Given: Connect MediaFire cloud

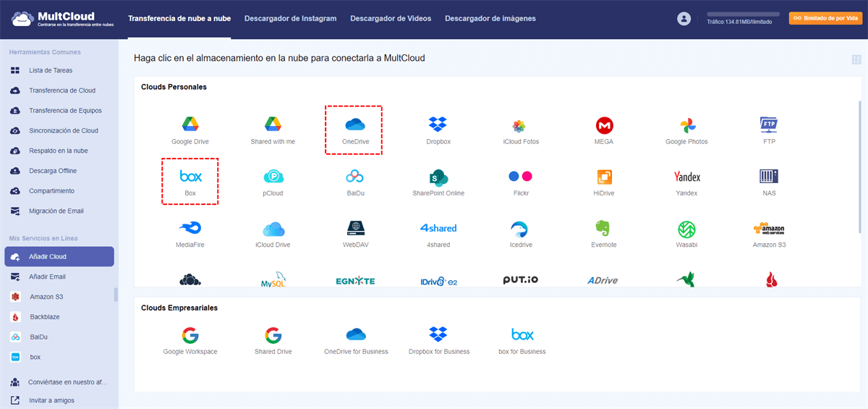Looking at the screenshot, I should point(190,234).
